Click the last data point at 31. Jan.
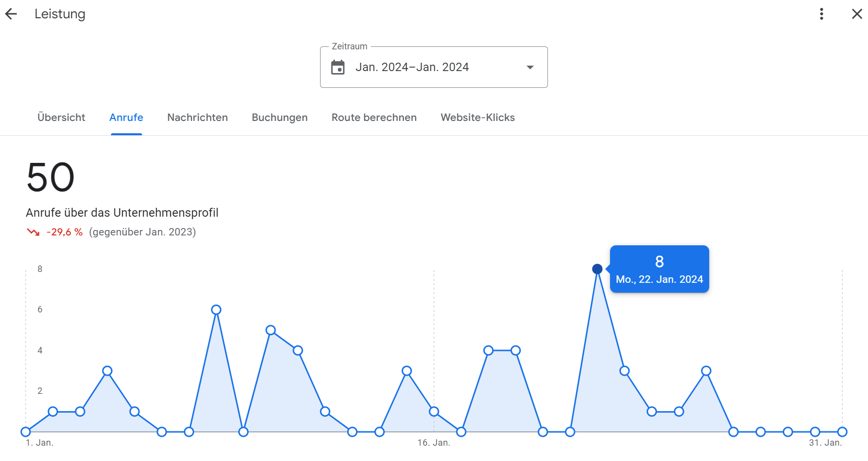 [x=842, y=432]
